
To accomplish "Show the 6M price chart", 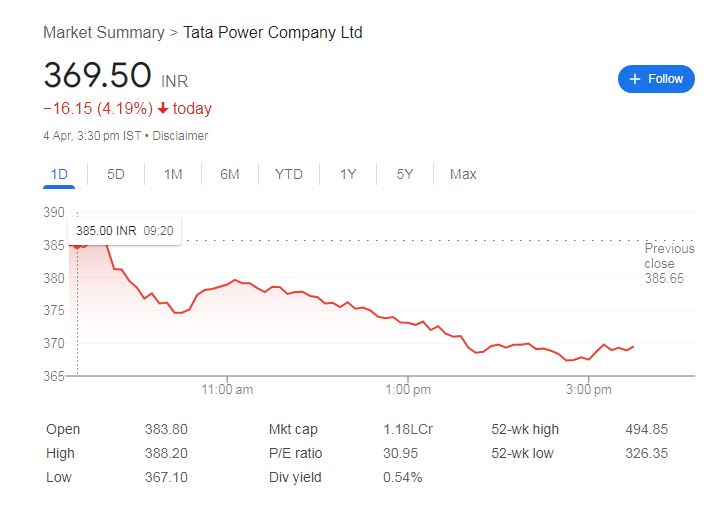I will point(230,174).
